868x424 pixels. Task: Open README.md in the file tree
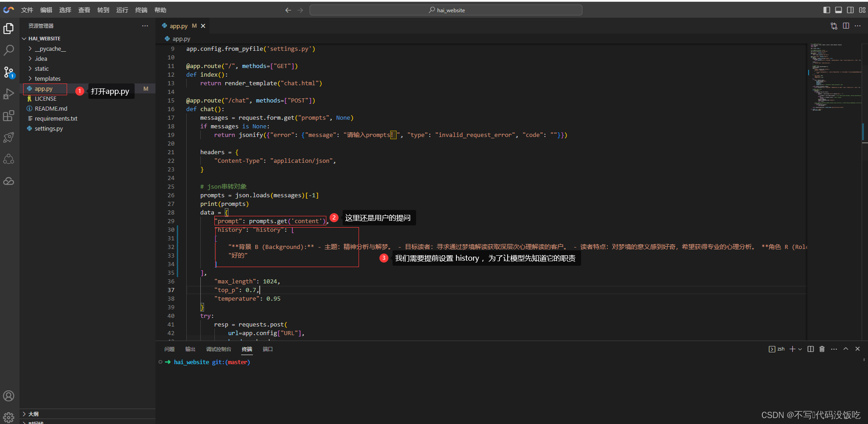[51, 109]
